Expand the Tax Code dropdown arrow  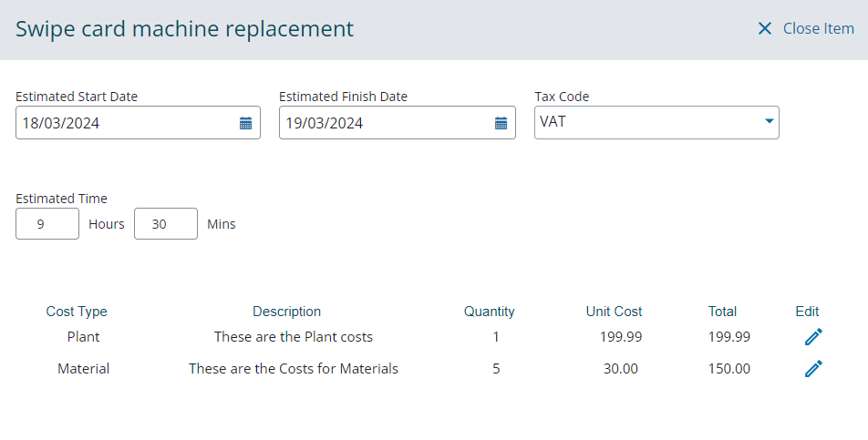click(769, 121)
